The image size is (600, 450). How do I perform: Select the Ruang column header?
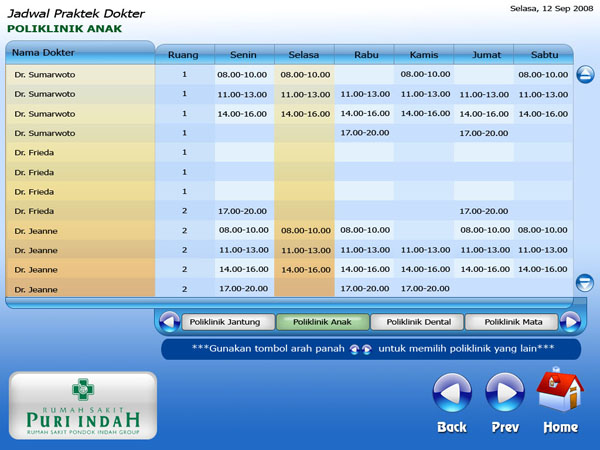point(184,55)
